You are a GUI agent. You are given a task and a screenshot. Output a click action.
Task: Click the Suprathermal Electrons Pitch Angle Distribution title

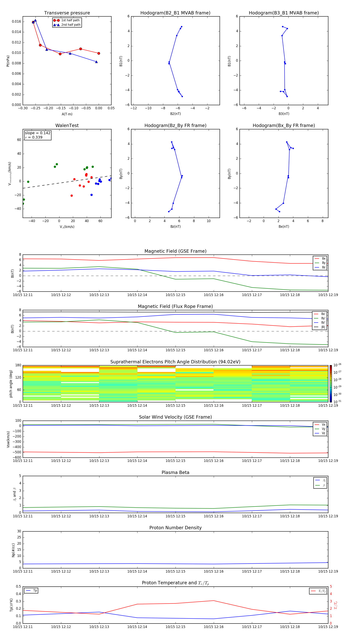pyautogui.click(x=175, y=362)
